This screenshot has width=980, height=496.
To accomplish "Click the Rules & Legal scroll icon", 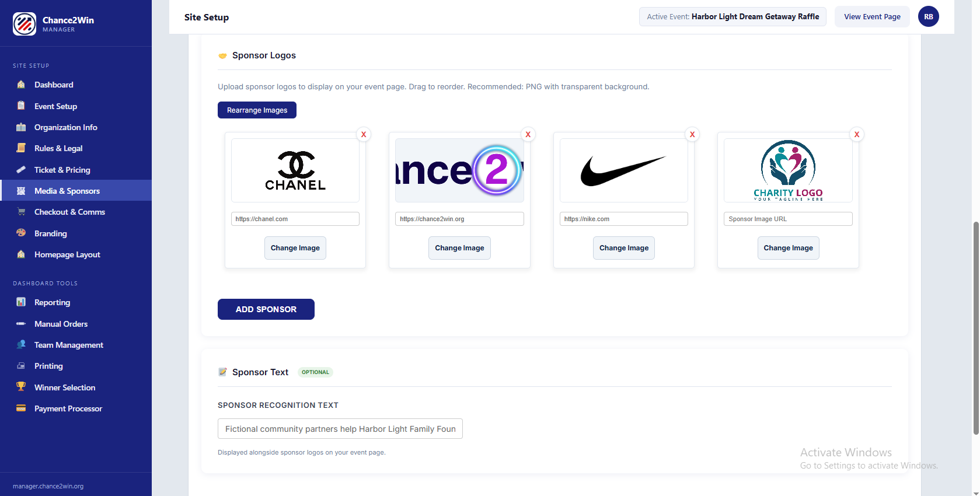I will [x=21, y=148].
